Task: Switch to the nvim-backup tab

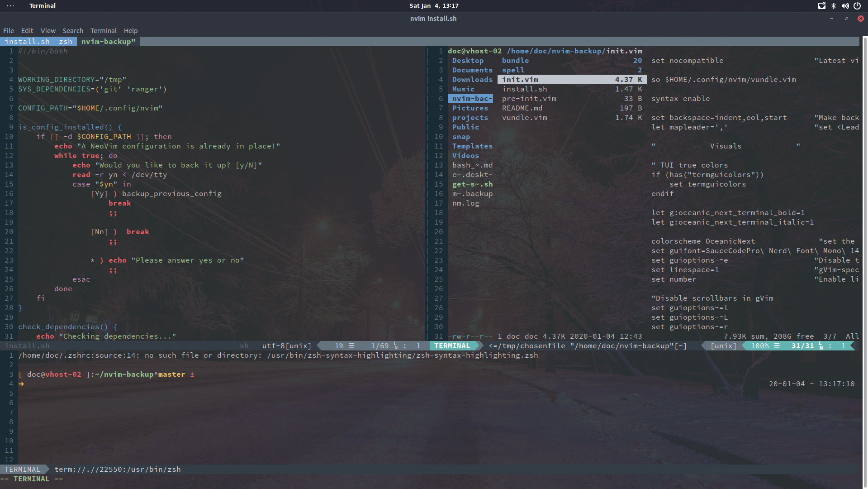Action: click(109, 42)
